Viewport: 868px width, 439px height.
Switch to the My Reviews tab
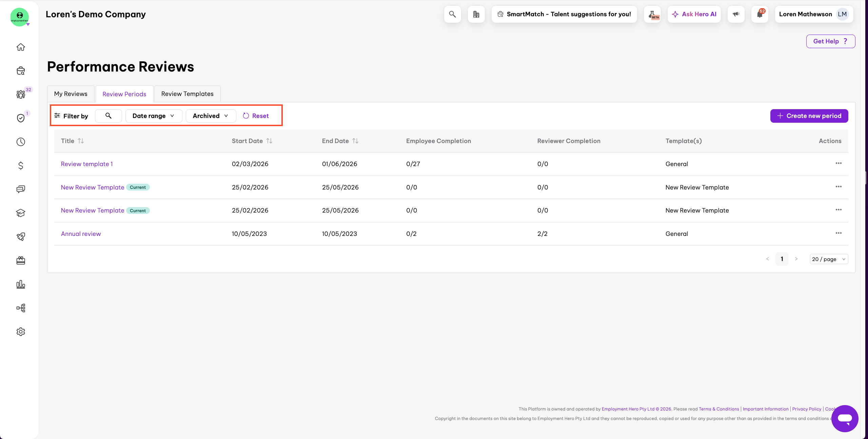(x=71, y=94)
